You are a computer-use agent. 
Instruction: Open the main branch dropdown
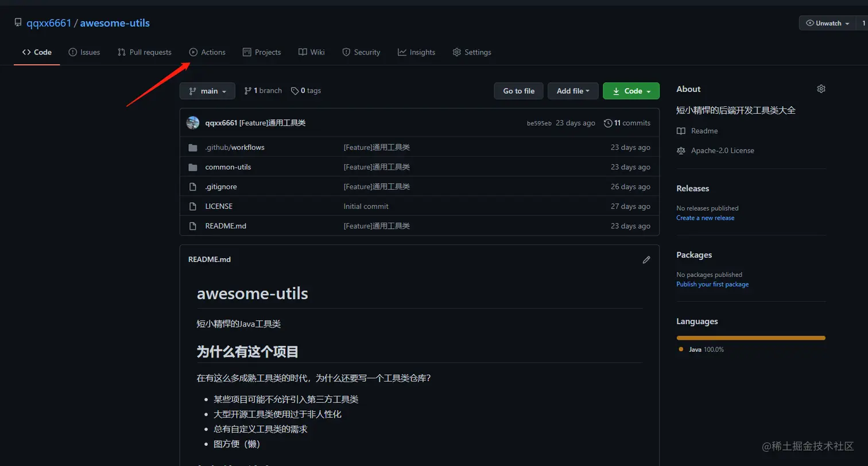tap(207, 91)
